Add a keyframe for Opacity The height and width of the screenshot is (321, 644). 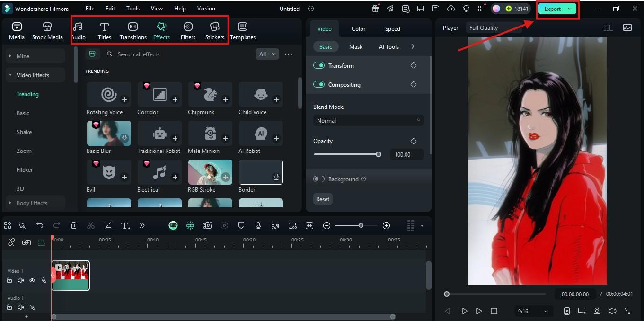(x=414, y=141)
